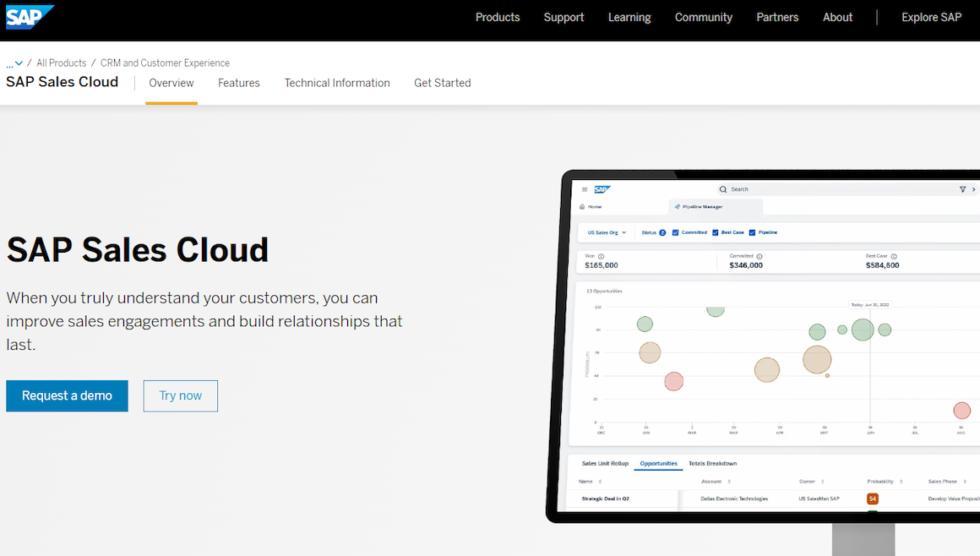Open the US Sales Org dropdown
The width and height of the screenshot is (980, 556).
[606, 232]
